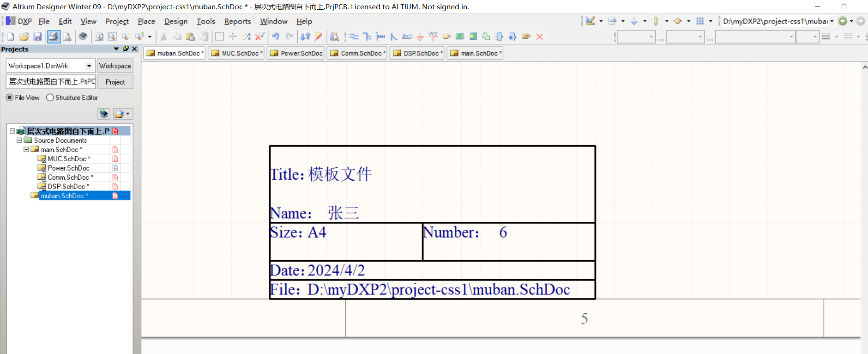Viewport: 868px width, 354px height.
Task: Click the Clear filter red funnel icon
Action: pos(260,37)
